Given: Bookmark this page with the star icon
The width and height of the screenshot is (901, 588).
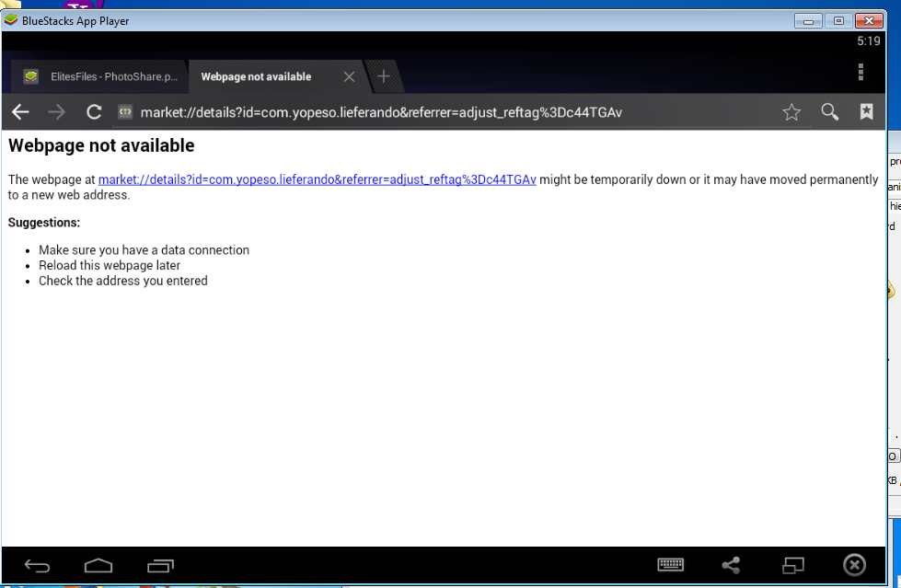Looking at the screenshot, I should (x=791, y=112).
